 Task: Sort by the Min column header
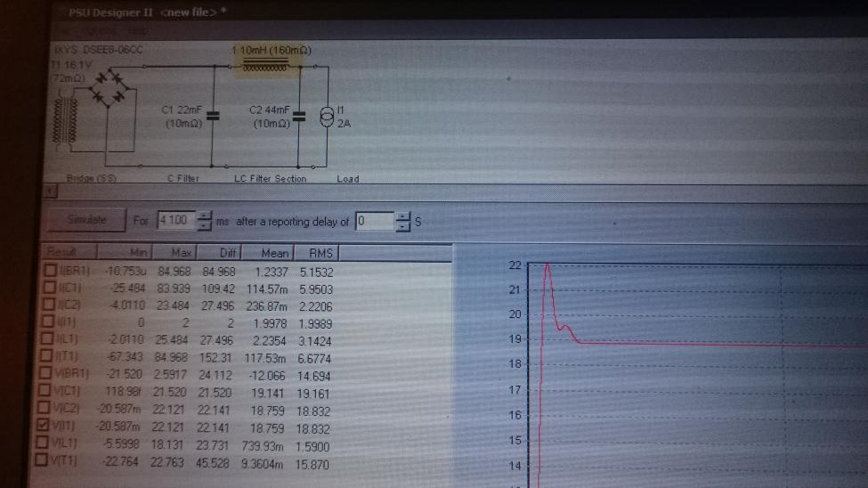coord(125,253)
